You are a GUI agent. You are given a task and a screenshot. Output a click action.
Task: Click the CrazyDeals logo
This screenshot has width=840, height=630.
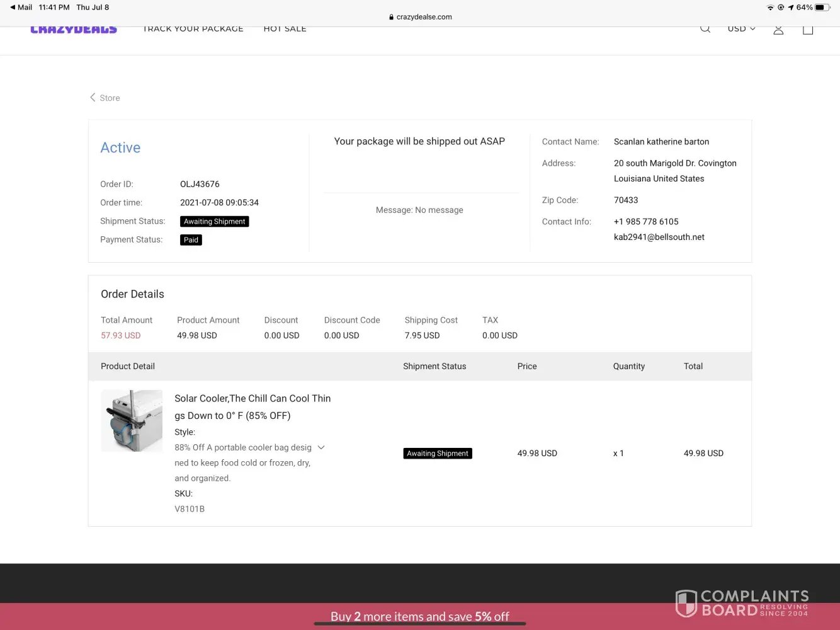tap(74, 30)
